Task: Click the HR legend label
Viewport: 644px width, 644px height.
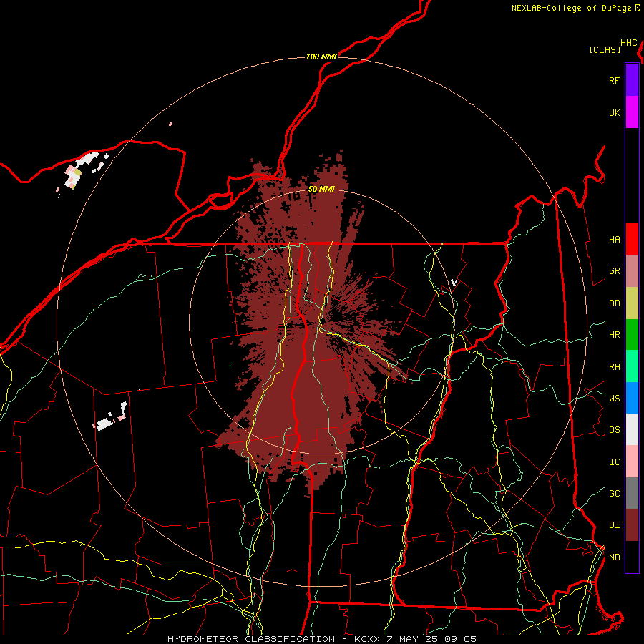Action: coord(614,334)
